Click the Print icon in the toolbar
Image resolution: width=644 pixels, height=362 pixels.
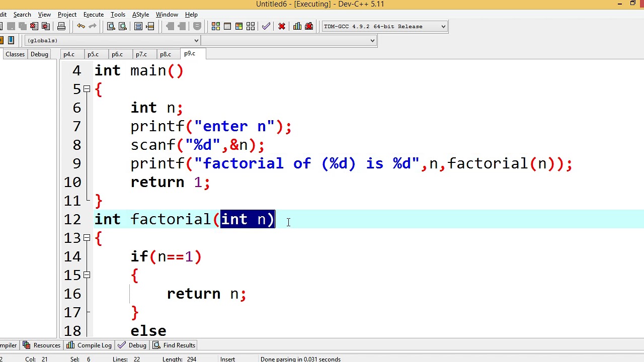click(x=61, y=26)
